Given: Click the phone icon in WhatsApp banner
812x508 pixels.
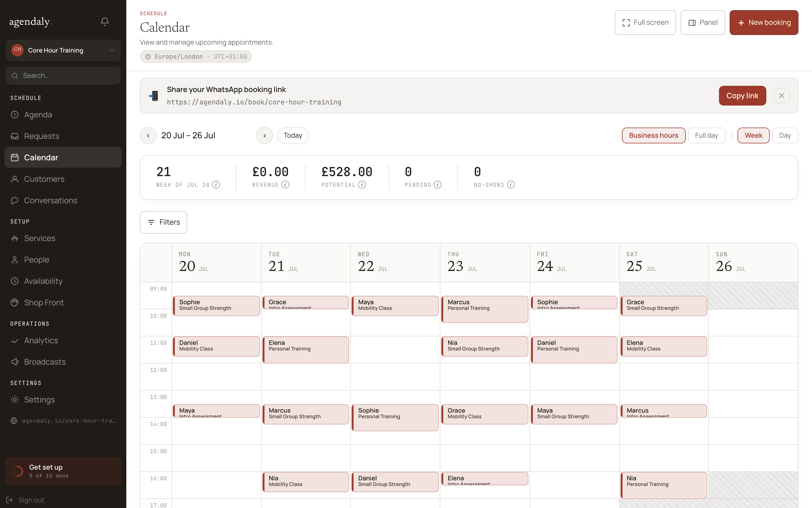Looking at the screenshot, I should click(x=154, y=96).
